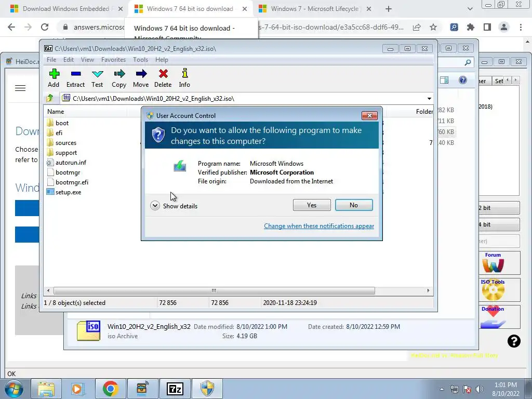
Task: Open Chrome from the taskbar
Action: (110, 389)
